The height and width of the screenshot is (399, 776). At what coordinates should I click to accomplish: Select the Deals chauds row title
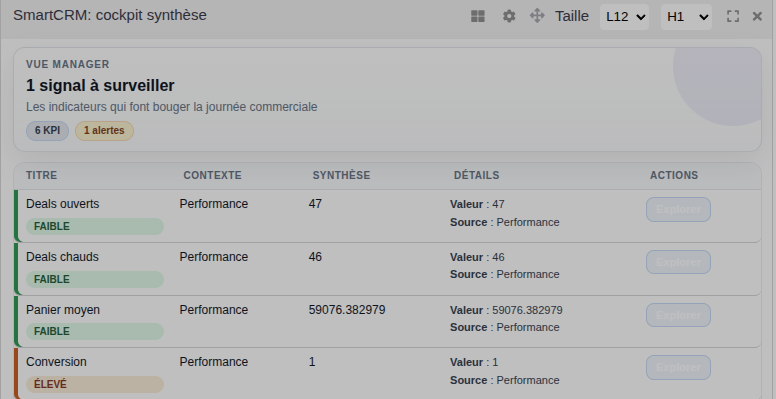(x=62, y=257)
